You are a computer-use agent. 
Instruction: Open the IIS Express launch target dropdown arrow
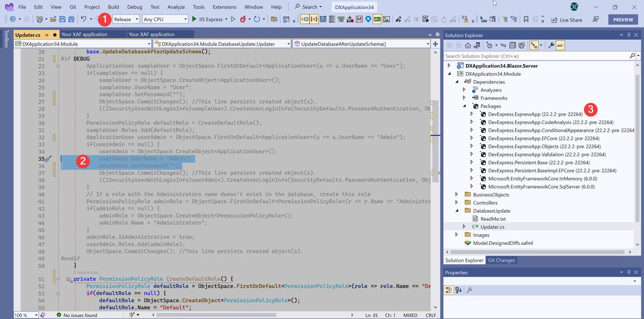point(225,19)
